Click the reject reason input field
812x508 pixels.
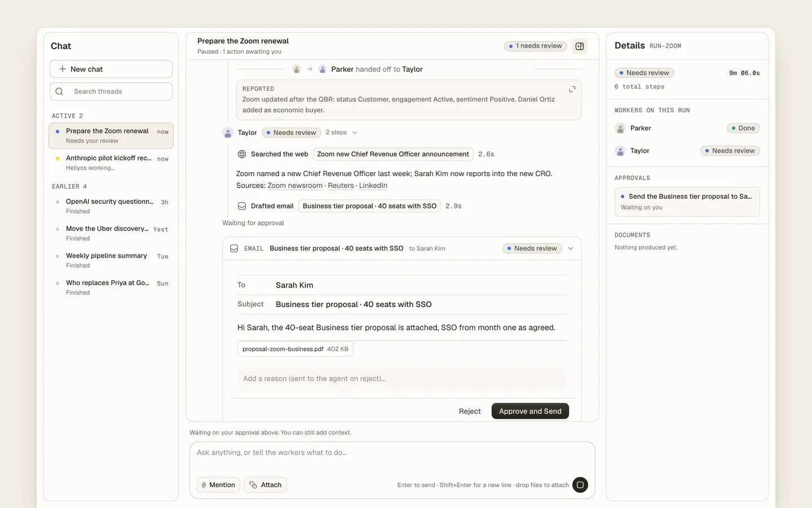(x=401, y=379)
